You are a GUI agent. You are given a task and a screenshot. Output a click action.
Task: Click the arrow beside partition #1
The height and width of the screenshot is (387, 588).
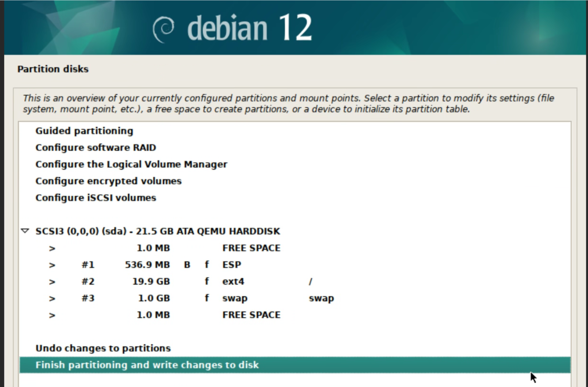tap(52, 265)
